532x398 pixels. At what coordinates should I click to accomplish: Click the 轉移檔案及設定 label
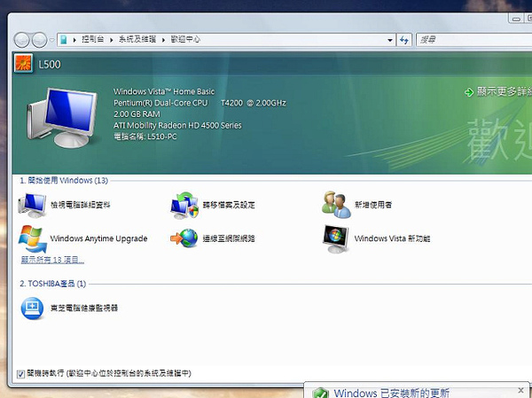[x=229, y=205]
